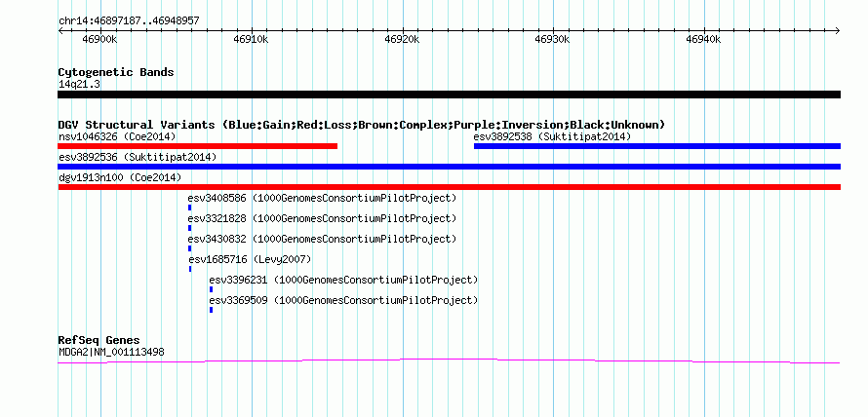Open esv3369509 variant label
Image resolution: width=868 pixels, height=417 pixels.
[343, 300]
